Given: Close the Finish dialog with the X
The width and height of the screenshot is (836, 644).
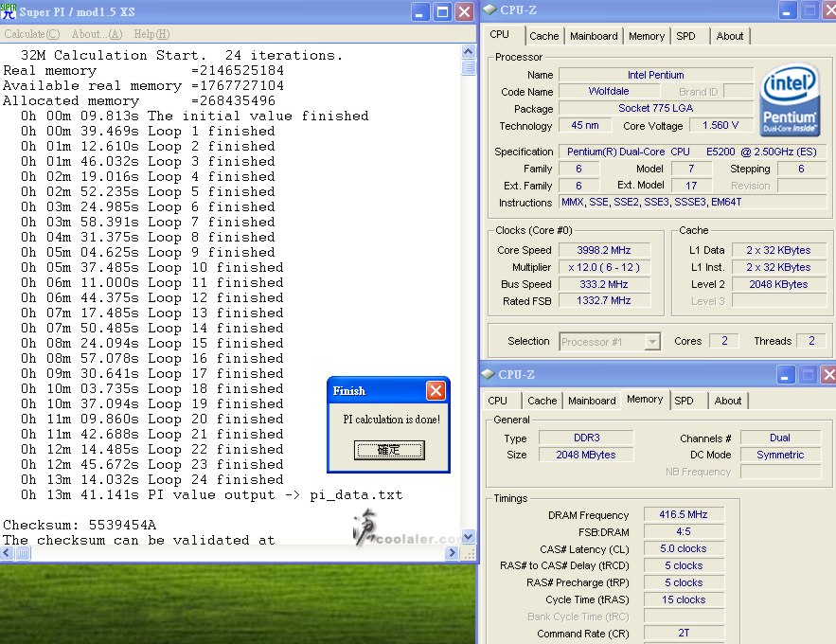Looking at the screenshot, I should tap(436, 391).
